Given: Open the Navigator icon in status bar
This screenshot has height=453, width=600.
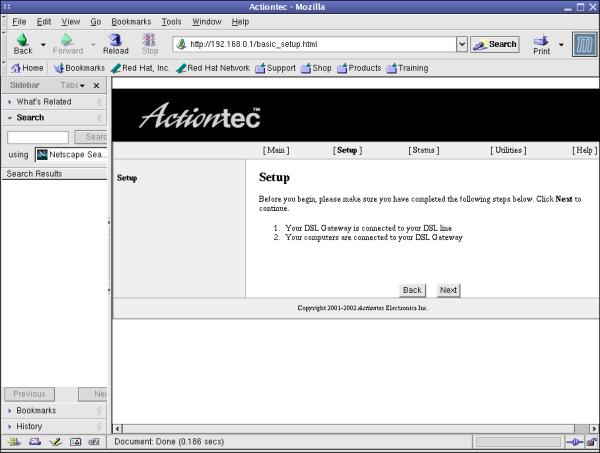Looking at the screenshot, I should pyautogui.click(x=14, y=442).
